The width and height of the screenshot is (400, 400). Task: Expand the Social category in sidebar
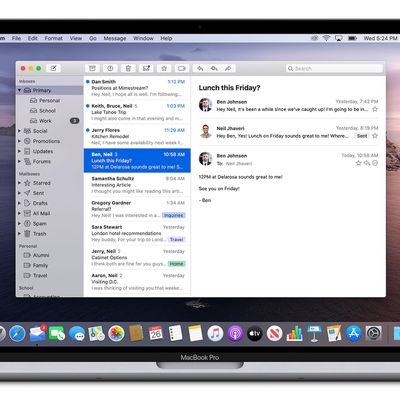[x=19, y=131]
